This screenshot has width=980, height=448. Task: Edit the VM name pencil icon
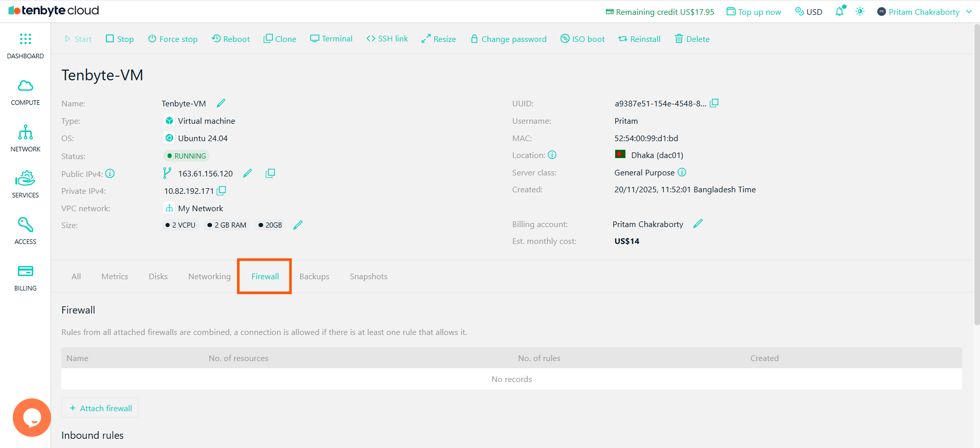tap(221, 103)
